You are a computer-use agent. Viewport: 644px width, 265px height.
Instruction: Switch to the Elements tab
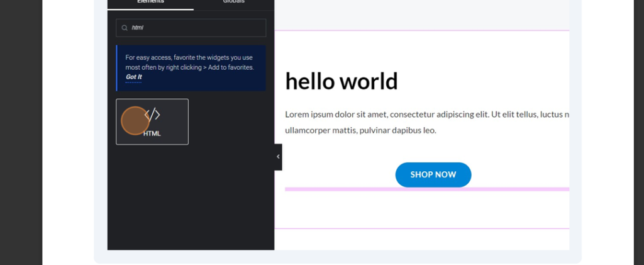[150, 3]
